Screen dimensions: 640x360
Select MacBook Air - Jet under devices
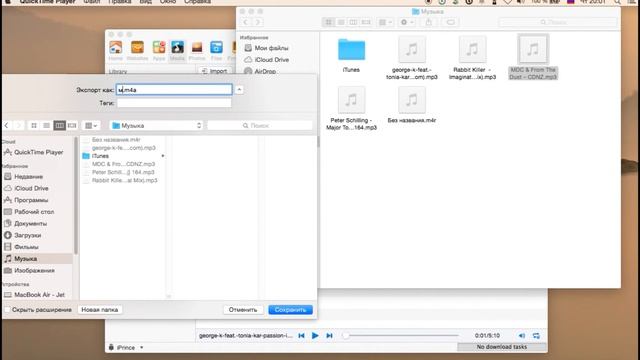[35, 295]
